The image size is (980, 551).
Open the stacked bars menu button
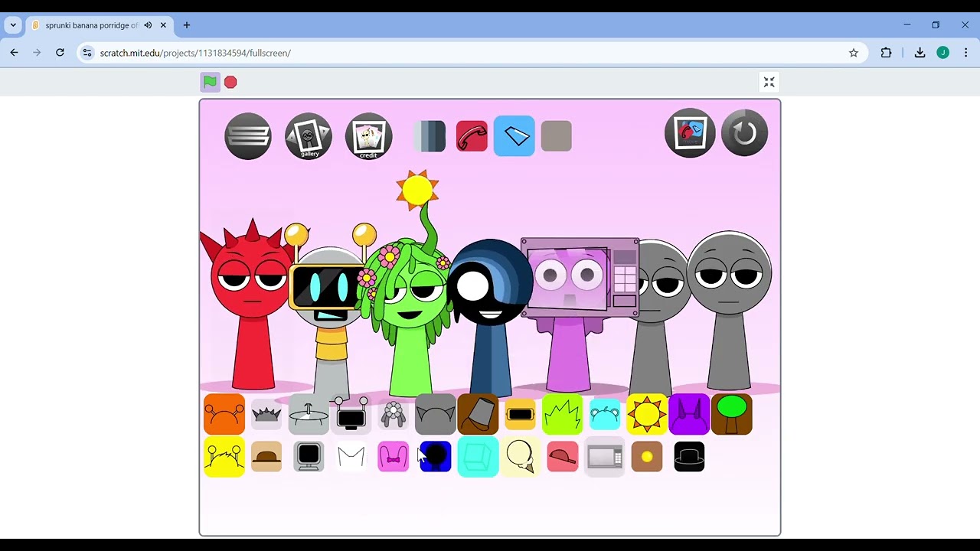(248, 136)
